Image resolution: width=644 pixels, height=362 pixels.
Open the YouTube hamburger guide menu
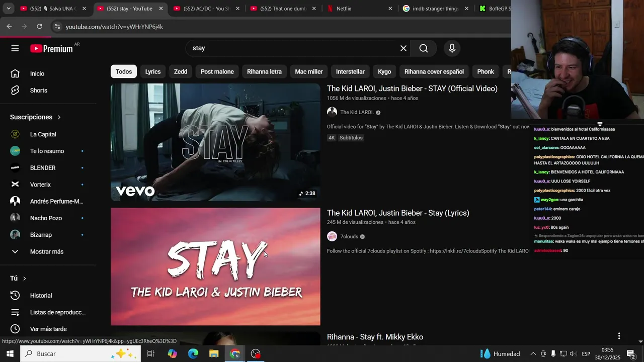15,48
